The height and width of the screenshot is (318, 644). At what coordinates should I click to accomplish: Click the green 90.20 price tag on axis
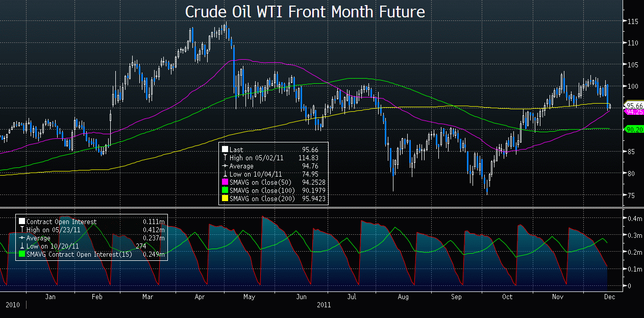[x=633, y=130]
